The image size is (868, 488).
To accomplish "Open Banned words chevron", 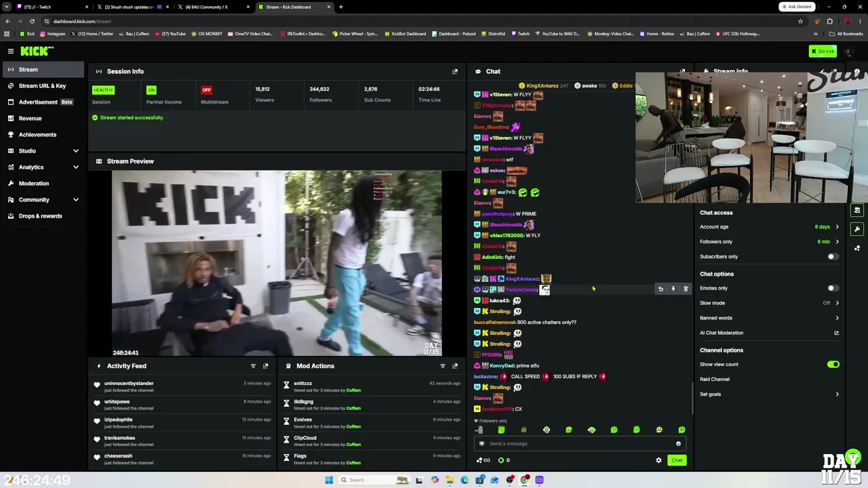I will coord(837,318).
